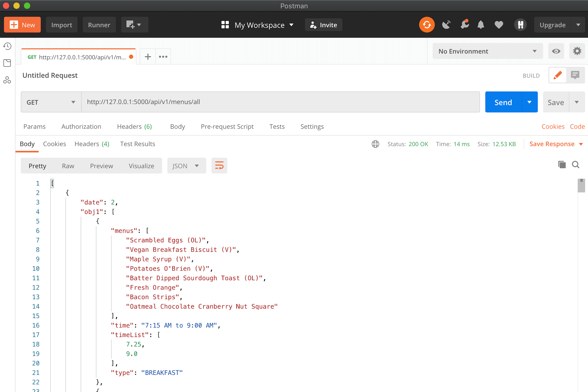Open the No Environment selector
The image size is (588, 392).
click(x=487, y=51)
